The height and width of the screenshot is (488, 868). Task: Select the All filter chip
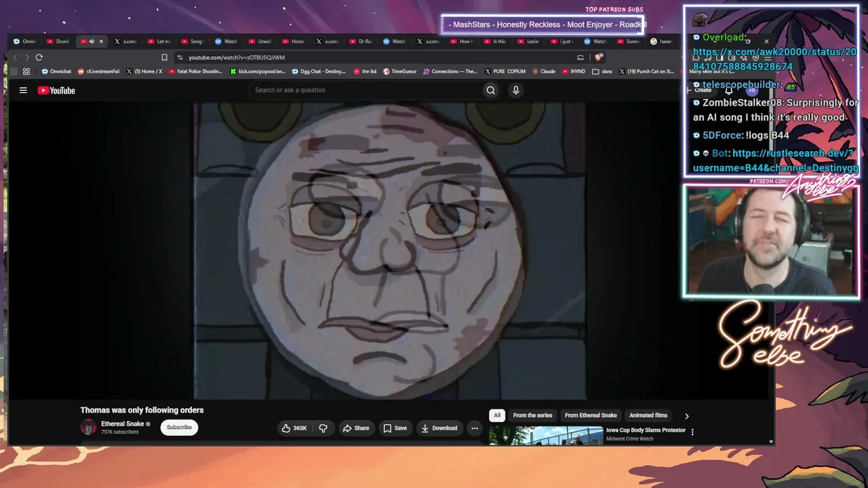coord(497,415)
